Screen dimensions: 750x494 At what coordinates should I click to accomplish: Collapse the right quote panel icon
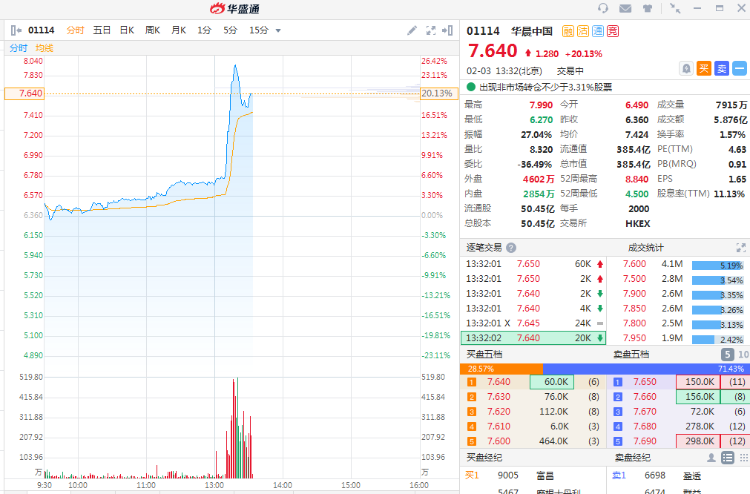(448, 31)
